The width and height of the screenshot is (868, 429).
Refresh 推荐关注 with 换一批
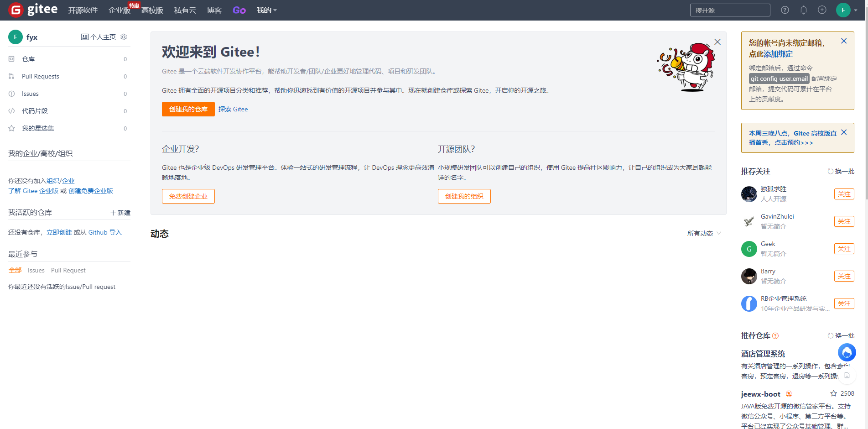(x=841, y=171)
